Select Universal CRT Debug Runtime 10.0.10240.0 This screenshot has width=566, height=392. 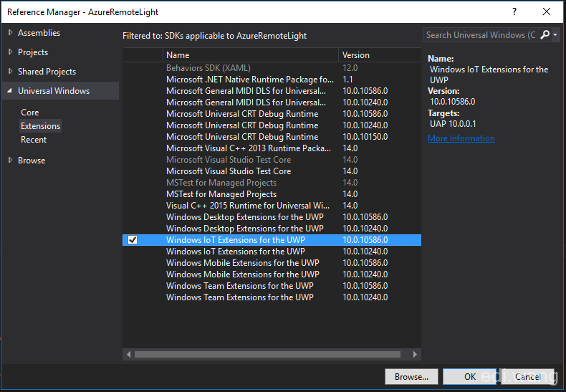(272, 125)
